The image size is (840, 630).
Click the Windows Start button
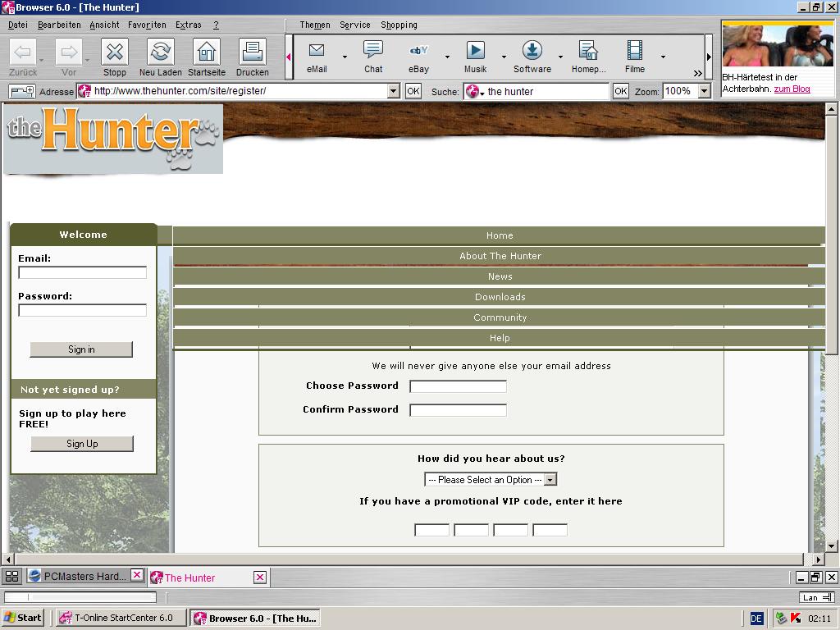(x=23, y=618)
